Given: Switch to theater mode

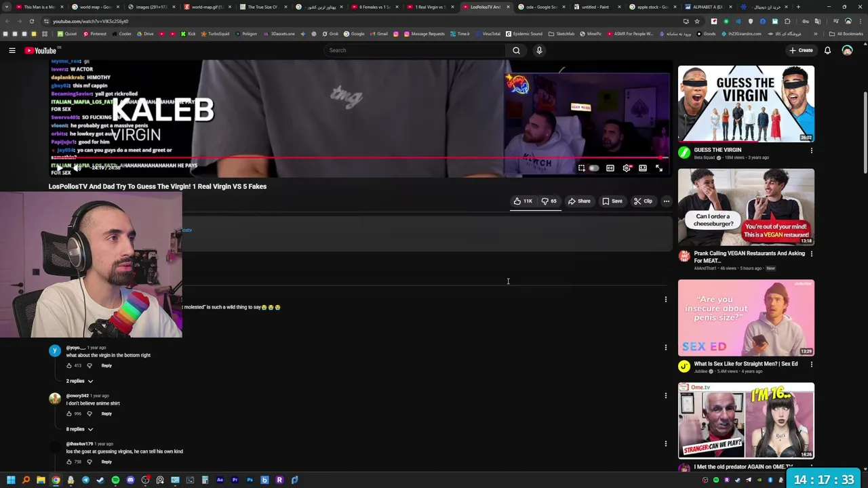Looking at the screenshot, I should pyautogui.click(x=643, y=168).
